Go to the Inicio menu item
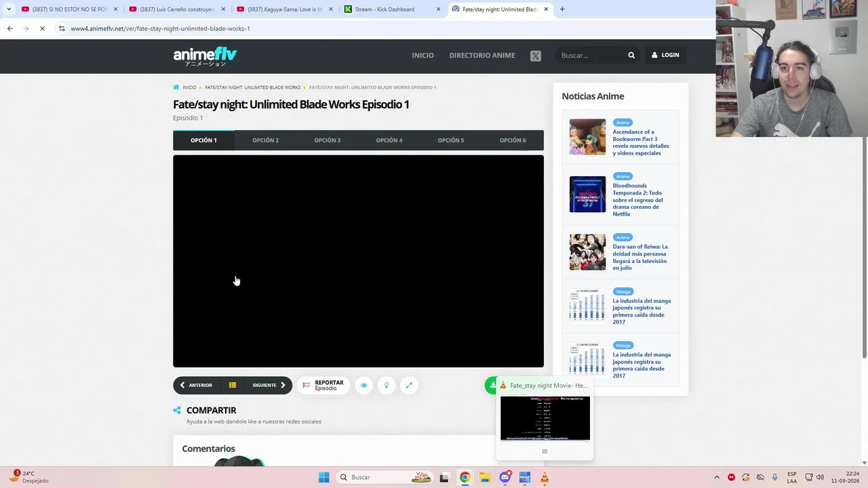This screenshot has width=868, height=488. [x=422, y=56]
